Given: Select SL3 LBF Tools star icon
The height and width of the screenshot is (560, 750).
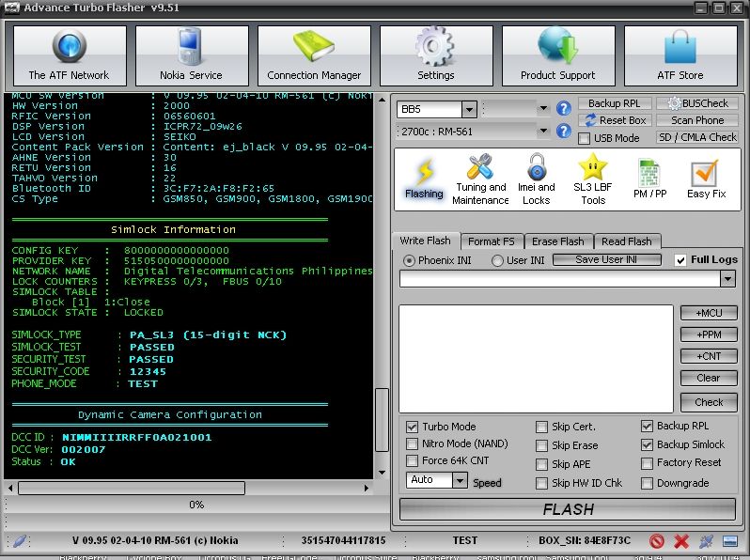Looking at the screenshot, I should click(592, 179).
